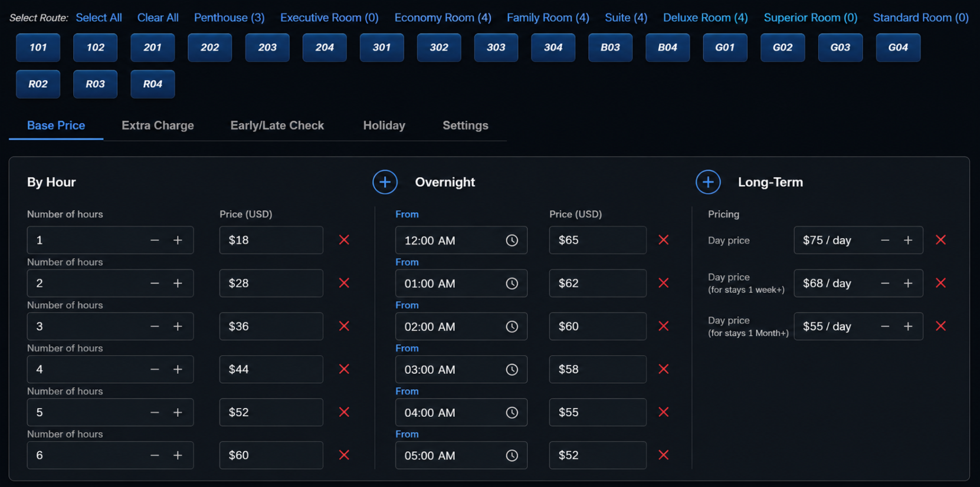The height and width of the screenshot is (487, 980).
Task: Delete the $75 / day long-term price
Action: [941, 240]
